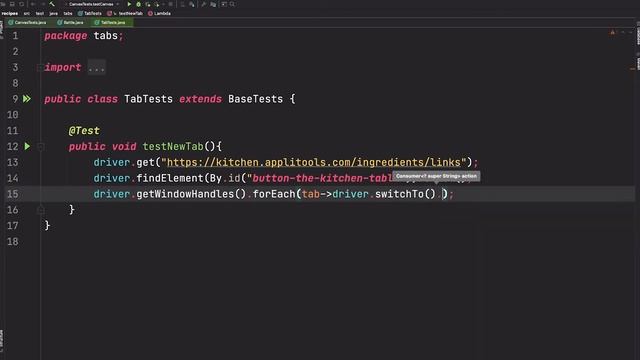Screen dimensions: 640x360
Task: Start debugging with the bug icon
Action: (x=138, y=4)
